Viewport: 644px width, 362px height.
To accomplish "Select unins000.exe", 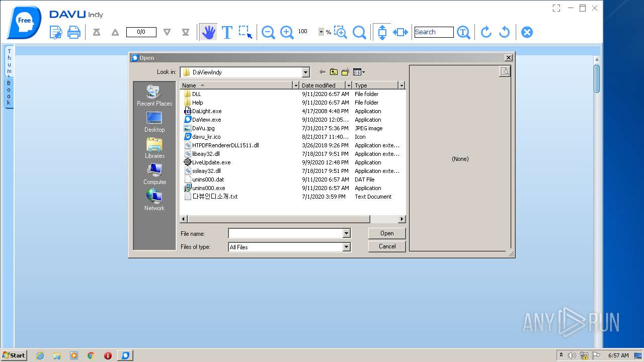I will 204,188.
